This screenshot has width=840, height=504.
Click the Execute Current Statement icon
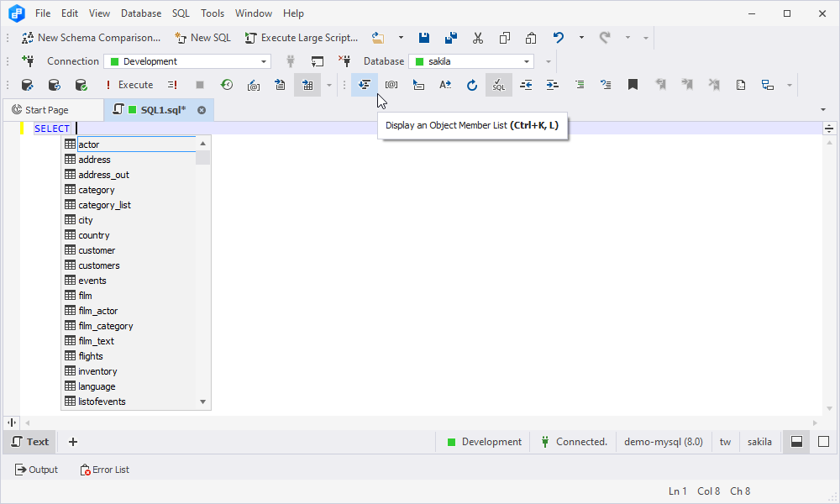point(172,85)
